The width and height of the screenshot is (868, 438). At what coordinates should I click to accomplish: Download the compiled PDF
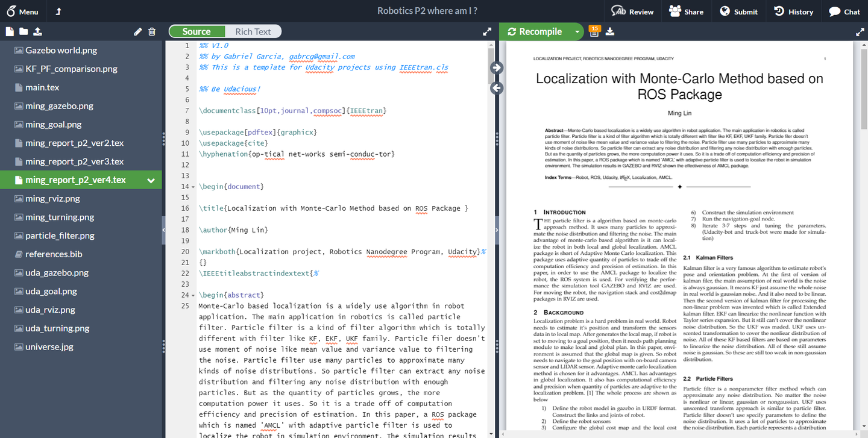coord(610,32)
